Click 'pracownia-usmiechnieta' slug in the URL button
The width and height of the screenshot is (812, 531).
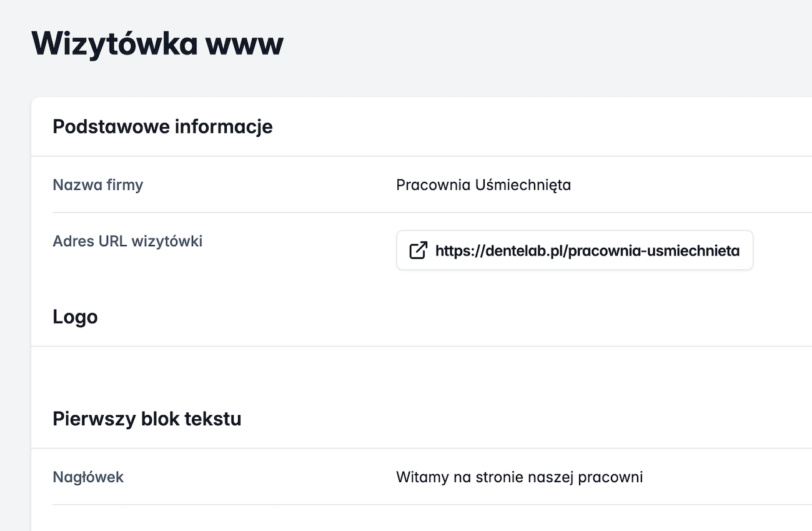pos(654,251)
